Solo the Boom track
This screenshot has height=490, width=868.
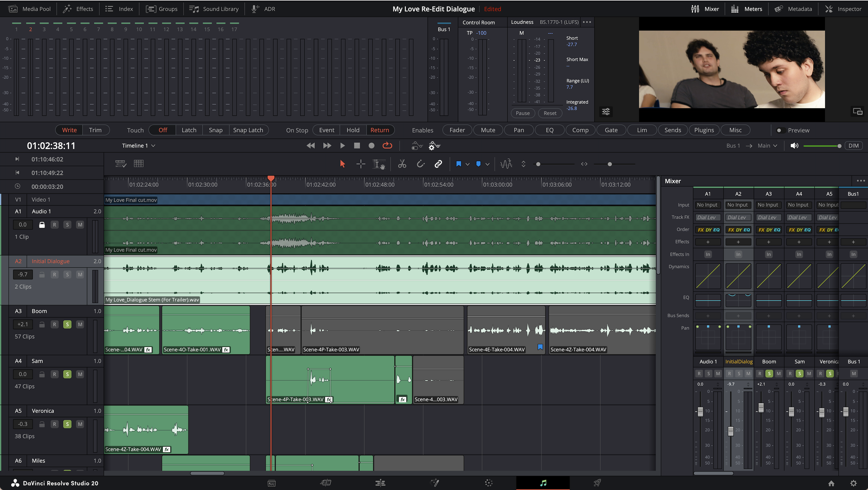click(67, 324)
